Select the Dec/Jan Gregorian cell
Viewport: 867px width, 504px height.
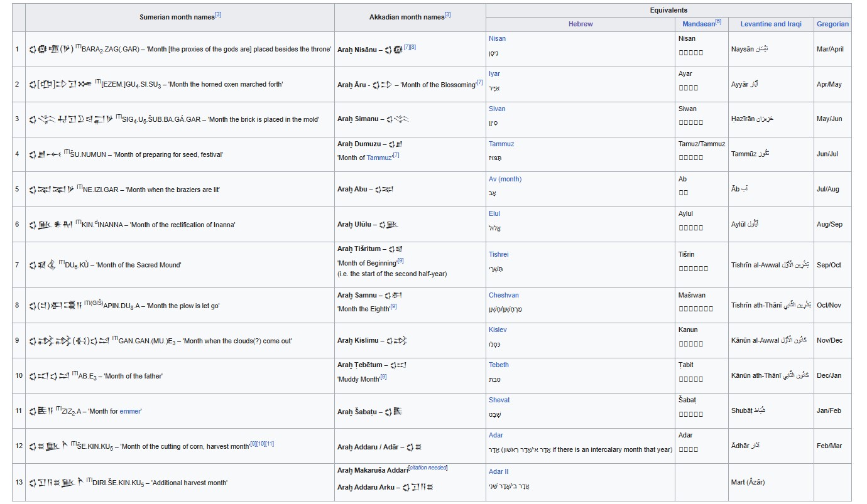832,376
